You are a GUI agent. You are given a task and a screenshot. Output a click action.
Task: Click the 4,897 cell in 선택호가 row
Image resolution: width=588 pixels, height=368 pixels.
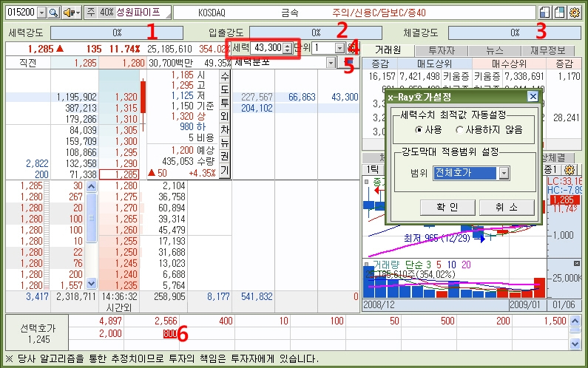110,321
